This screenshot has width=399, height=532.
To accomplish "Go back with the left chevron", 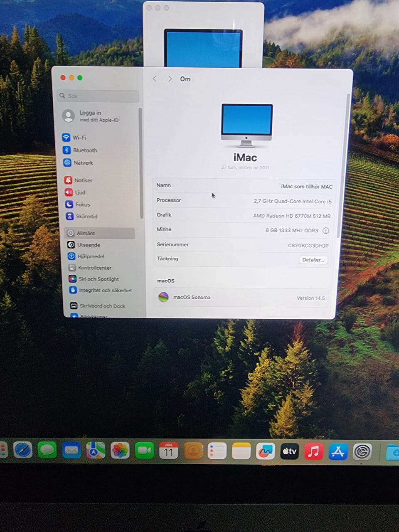I will [x=155, y=79].
